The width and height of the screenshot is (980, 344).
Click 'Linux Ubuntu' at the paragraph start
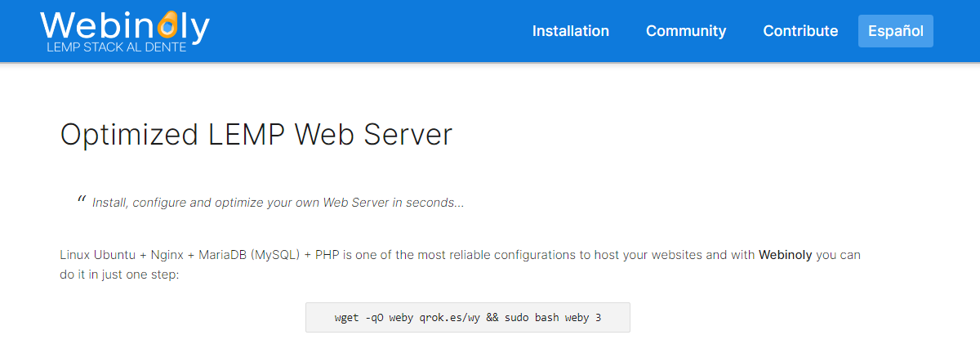click(92, 255)
